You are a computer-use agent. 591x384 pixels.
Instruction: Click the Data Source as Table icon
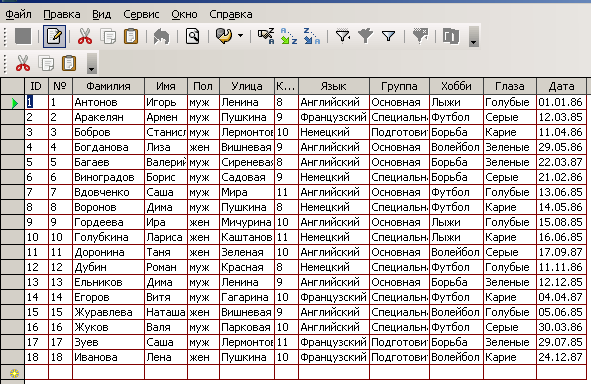tap(451, 37)
